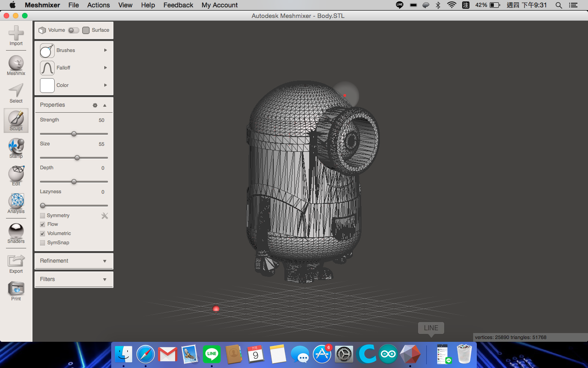Open the Feedback menu
The width and height of the screenshot is (588, 368).
pos(178,5)
